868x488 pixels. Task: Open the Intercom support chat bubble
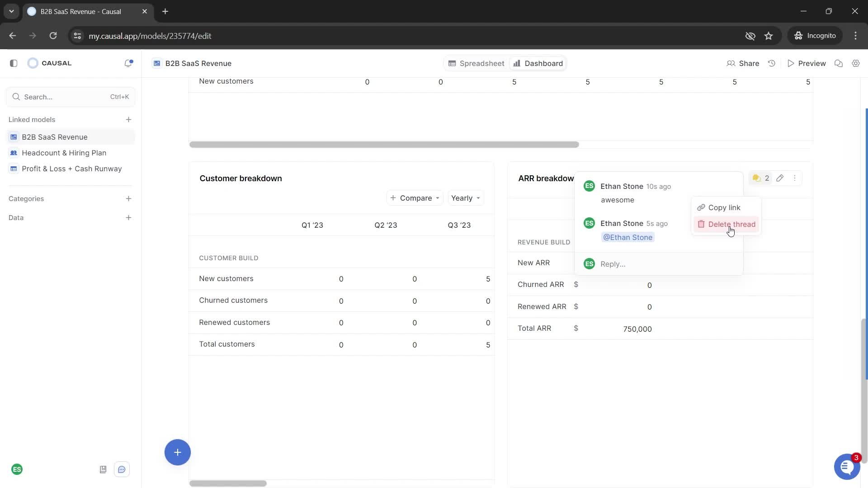pyautogui.click(x=847, y=467)
